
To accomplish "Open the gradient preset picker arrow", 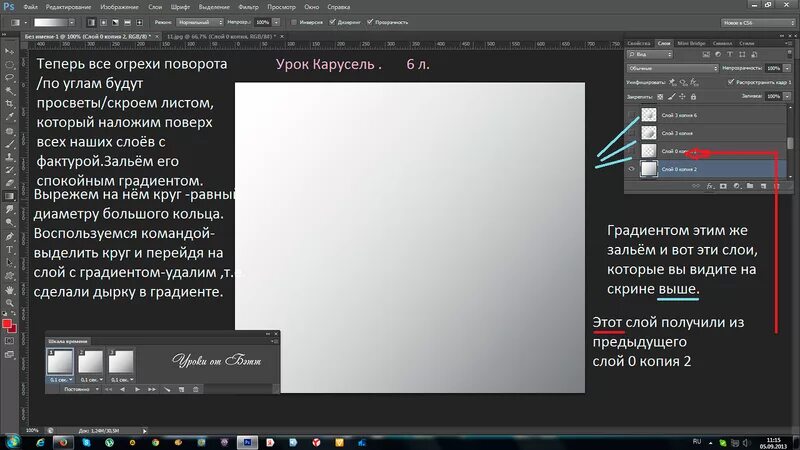I will pyautogui.click(x=71, y=22).
